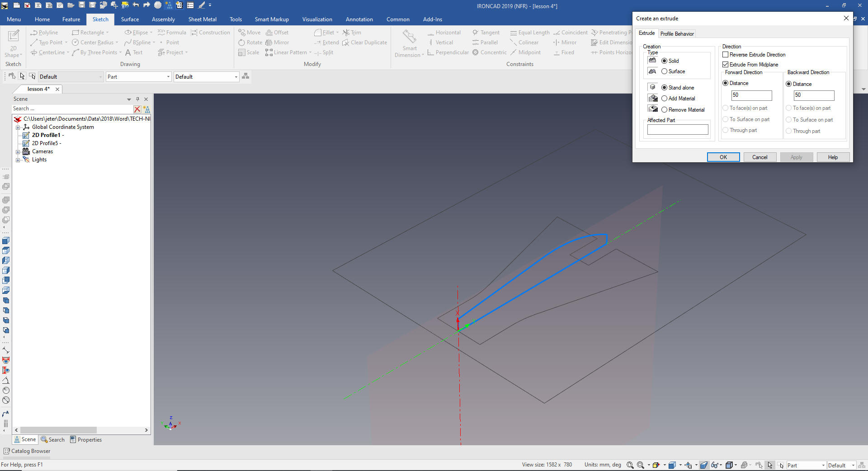Click the red X clear-search icon
This screenshot has width=868, height=471.
click(x=137, y=109)
